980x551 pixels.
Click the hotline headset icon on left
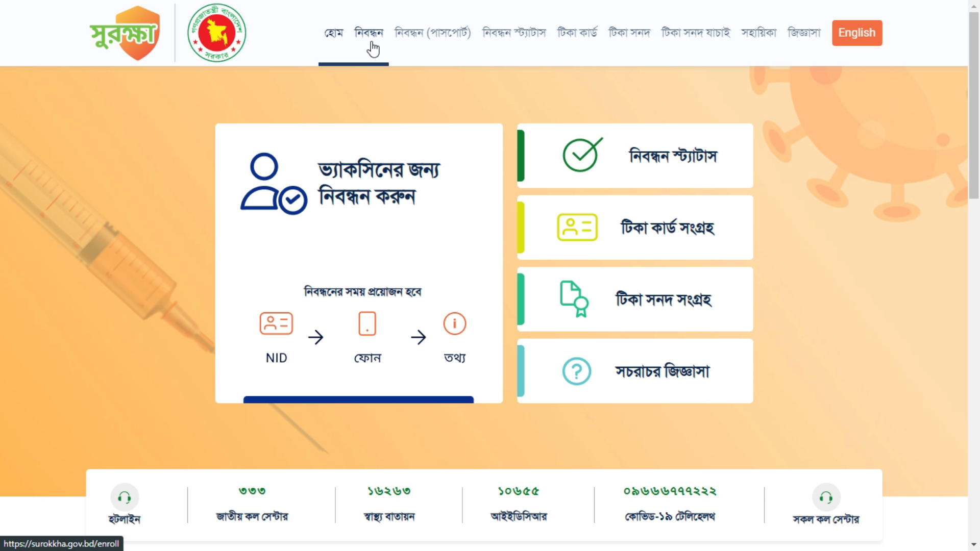(x=125, y=497)
